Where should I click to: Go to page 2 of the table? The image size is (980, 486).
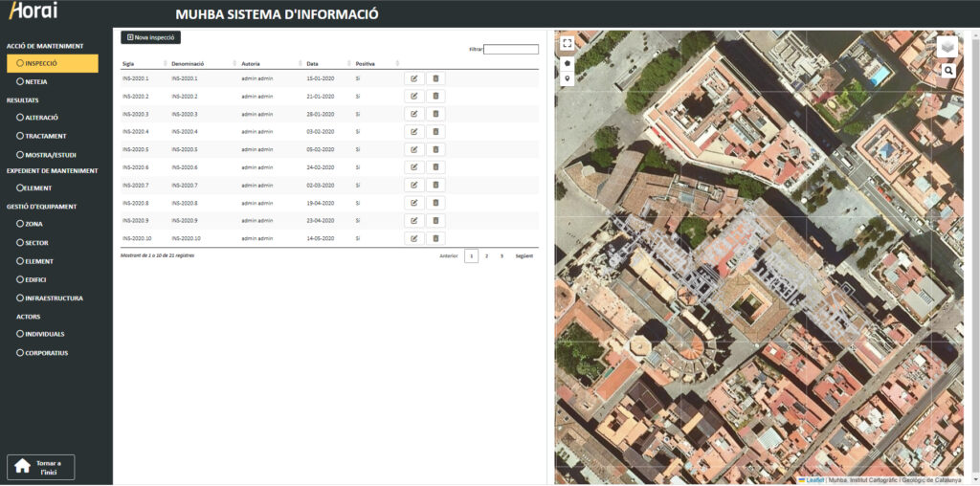coord(486,256)
